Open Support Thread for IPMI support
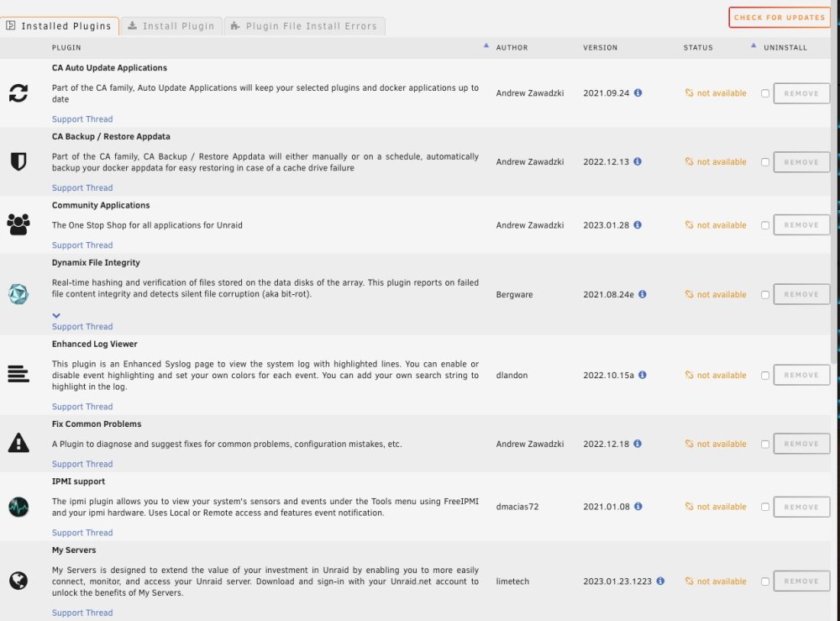The image size is (840, 621). coord(82,533)
